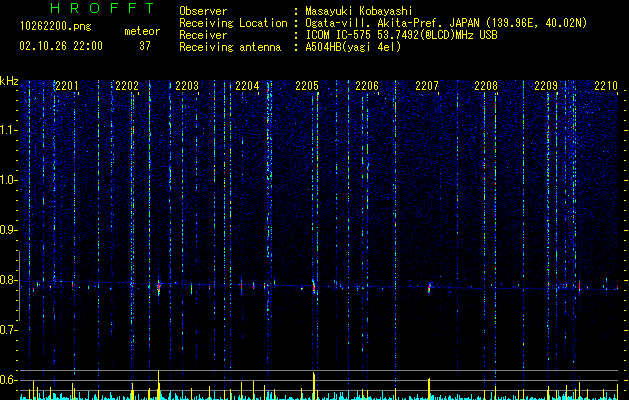Click the 0.7 kHz axis tick label

coord(8,330)
